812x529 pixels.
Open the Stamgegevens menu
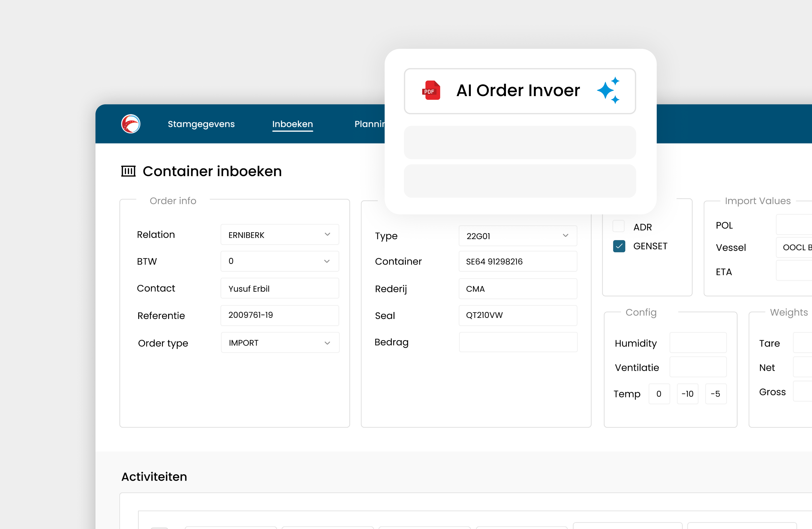click(x=201, y=124)
